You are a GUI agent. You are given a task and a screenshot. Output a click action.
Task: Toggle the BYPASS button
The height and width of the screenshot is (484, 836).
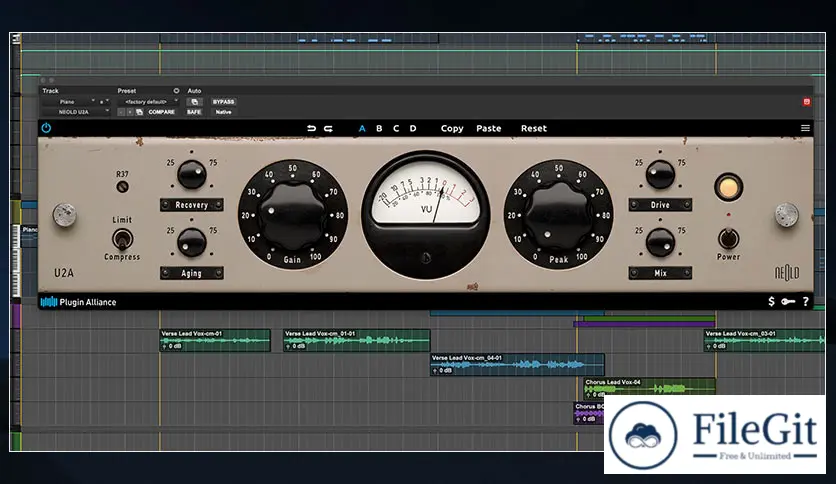(223, 102)
